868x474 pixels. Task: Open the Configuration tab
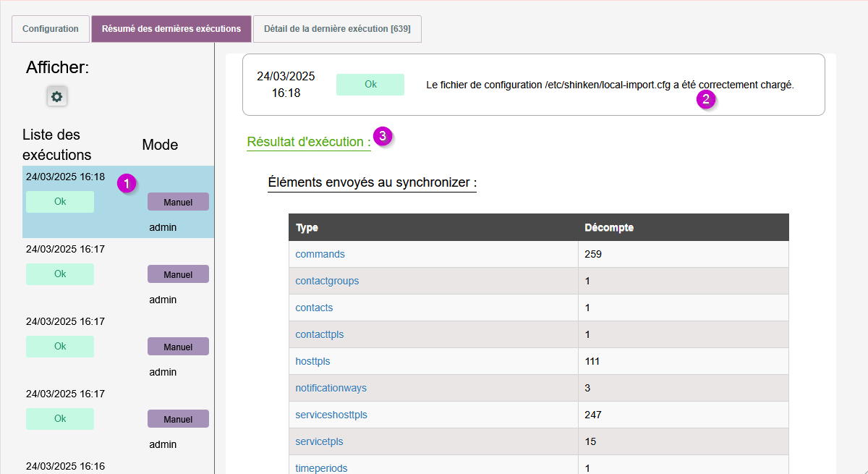(51, 29)
